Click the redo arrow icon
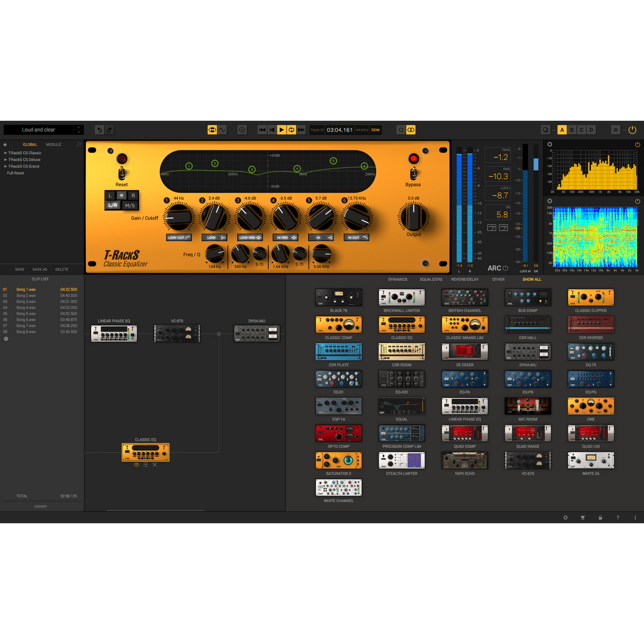The image size is (644, 644). (109, 130)
